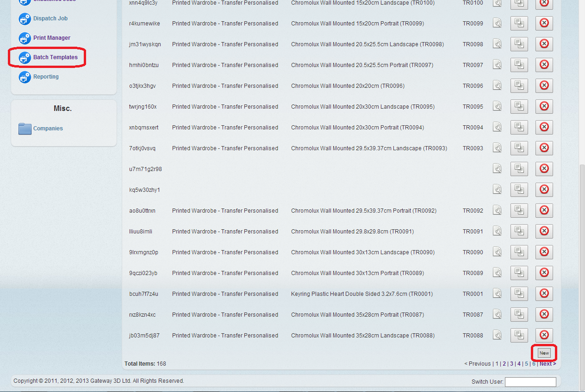Delete the TR0088 Landscape template
The width and height of the screenshot is (585, 392).
coord(544,335)
